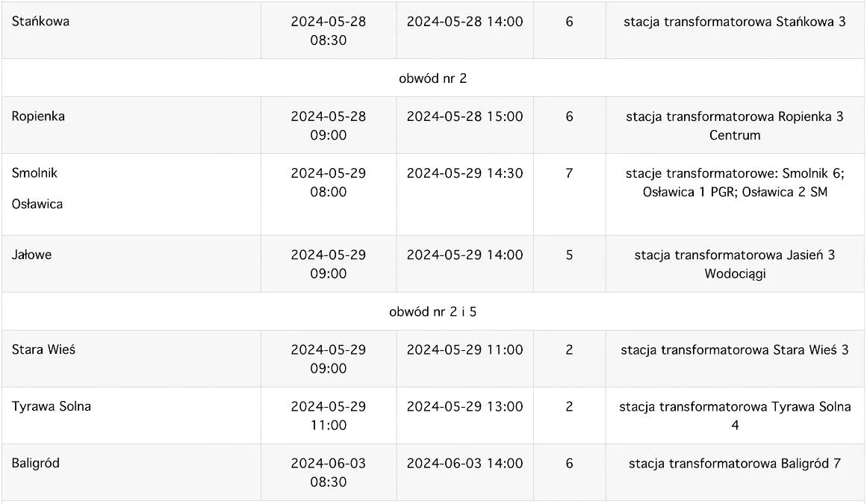867x504 pixels.
Task: Select the 'obwód nr 2' section header
Action: click(433, 78)
